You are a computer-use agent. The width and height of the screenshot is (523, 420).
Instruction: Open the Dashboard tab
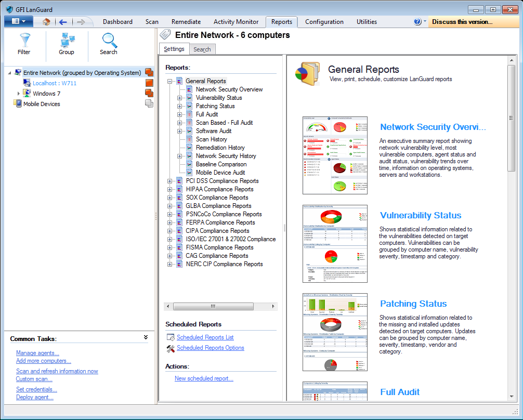[x=117, y=22]
